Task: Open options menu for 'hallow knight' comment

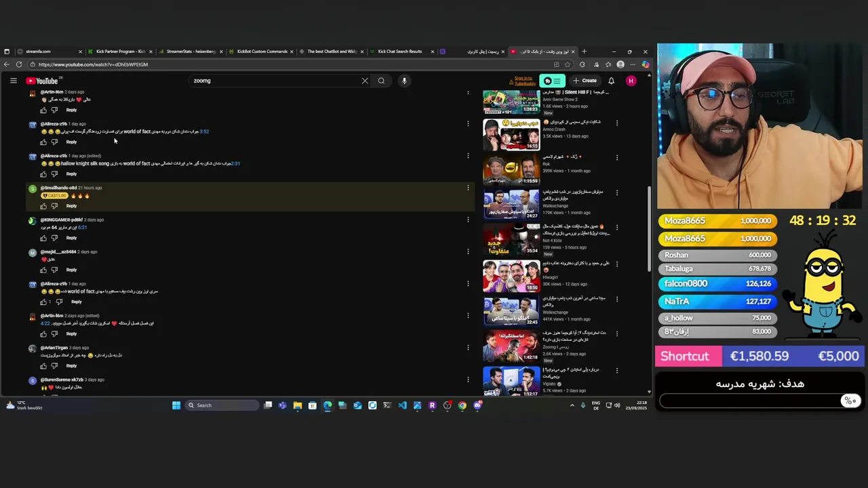Action: click(x=468, y=155)
